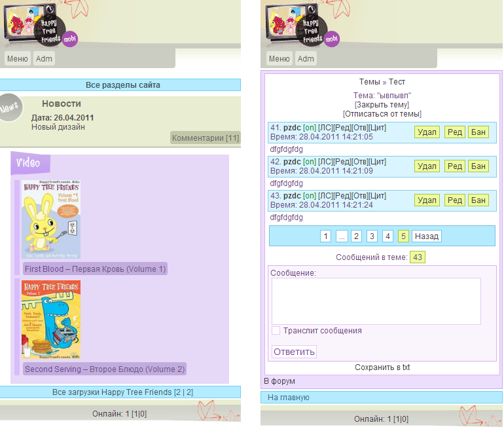Click Отписаться от темы link

(x=382, y=114)
